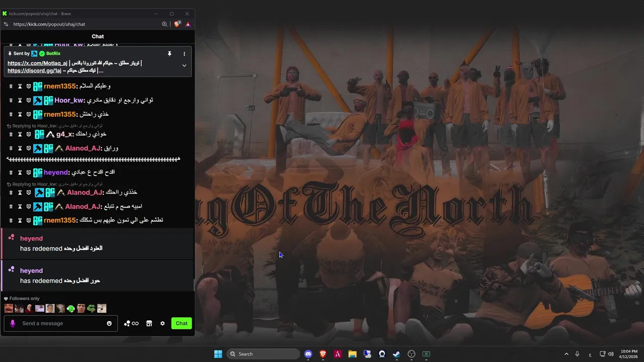Screen dimensions: 644x362
Task: Open Discord from the taskbar
Action: click(308, 354)
